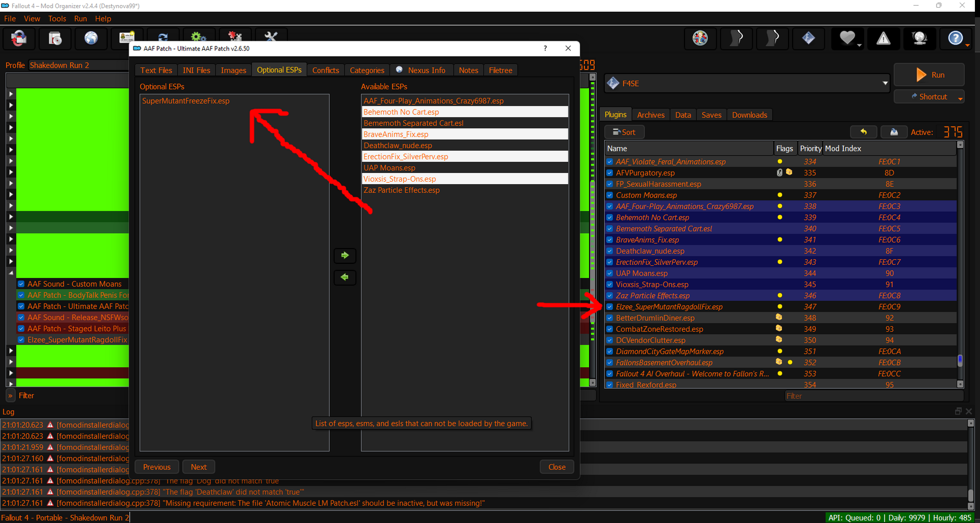Click paperclip flag on AFVPurgatory.esp row
Viewport: 980px width, 523px height.
[x=779, y=172]
